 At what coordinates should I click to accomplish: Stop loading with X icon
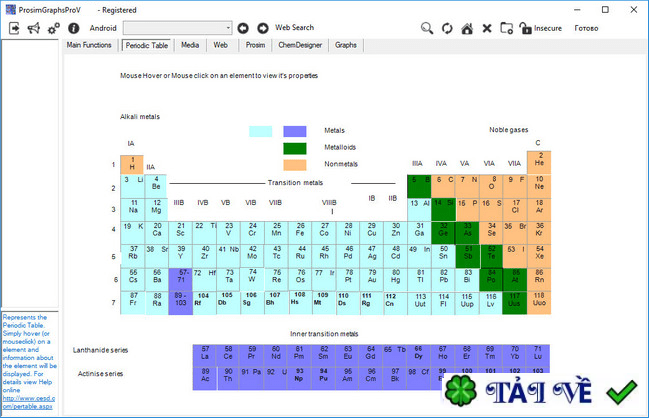487,28
